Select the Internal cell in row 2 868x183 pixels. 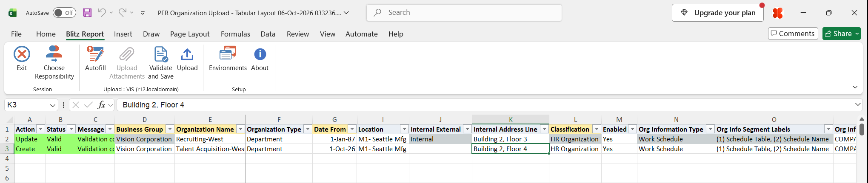pos(440,139)
